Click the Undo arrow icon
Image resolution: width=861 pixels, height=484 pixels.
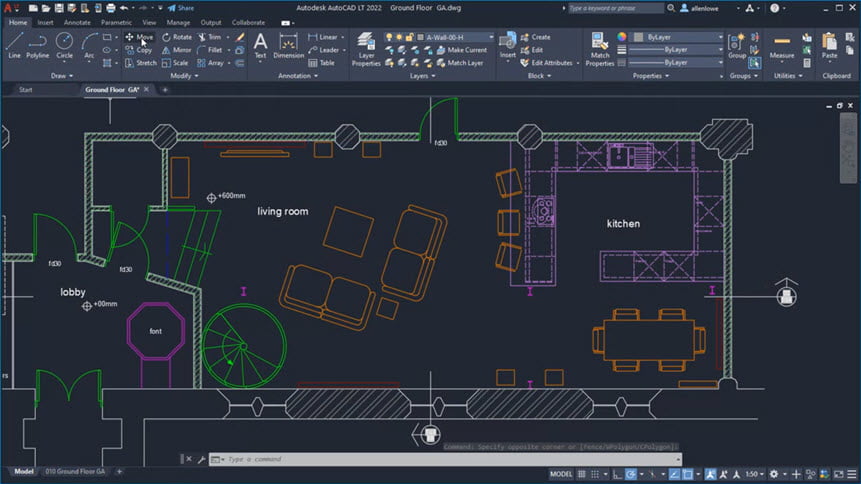124,8
